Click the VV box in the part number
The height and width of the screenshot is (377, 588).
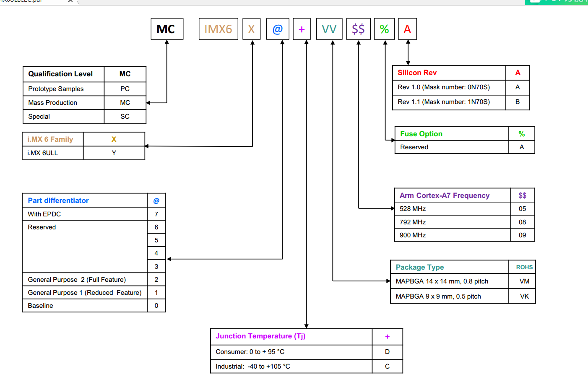click(x=329, y=29)
